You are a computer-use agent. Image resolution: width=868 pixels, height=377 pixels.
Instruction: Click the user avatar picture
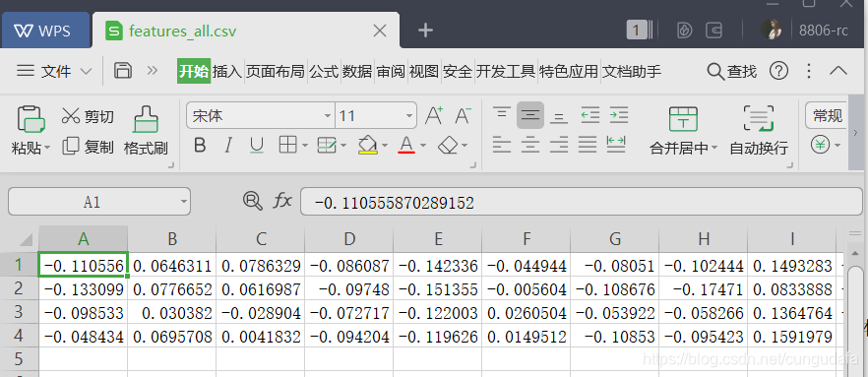click(772, 30)
